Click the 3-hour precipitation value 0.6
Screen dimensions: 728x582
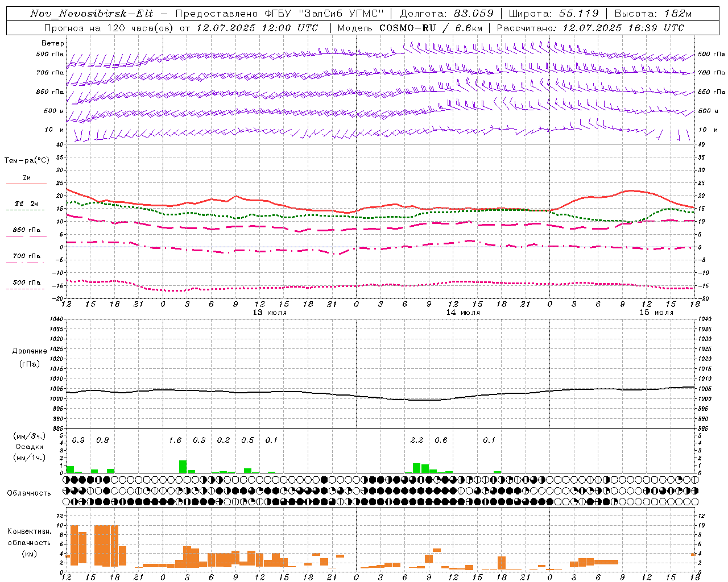coord(441,440)
